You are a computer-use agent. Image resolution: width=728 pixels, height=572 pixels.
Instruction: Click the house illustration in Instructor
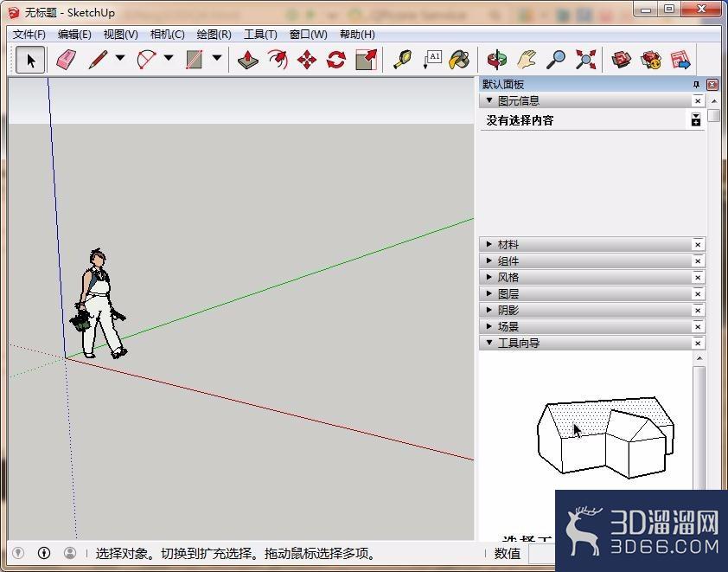(606, 437)
